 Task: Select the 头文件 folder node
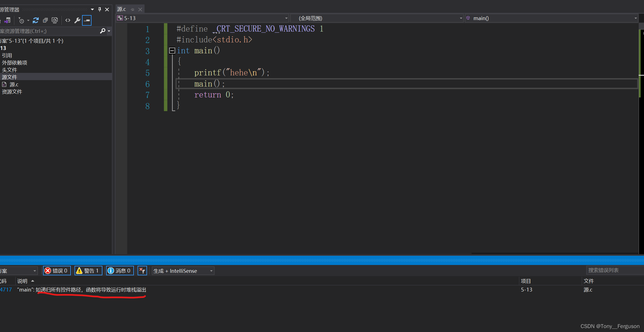(x=9, y=70)
